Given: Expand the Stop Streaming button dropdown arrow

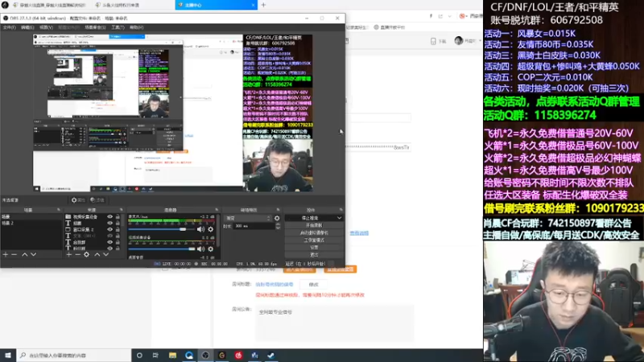Looking at the screenshot, I should point(339,218).
